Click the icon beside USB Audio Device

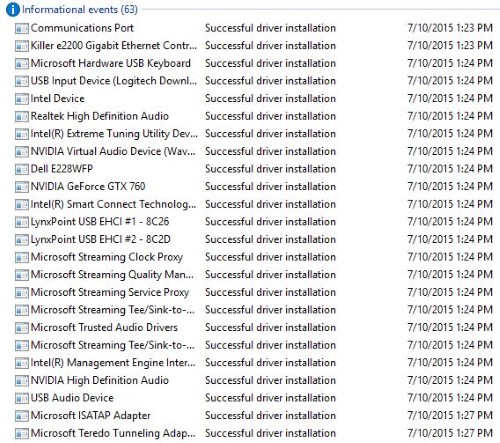pyautogui.click(x=22, y=398)
